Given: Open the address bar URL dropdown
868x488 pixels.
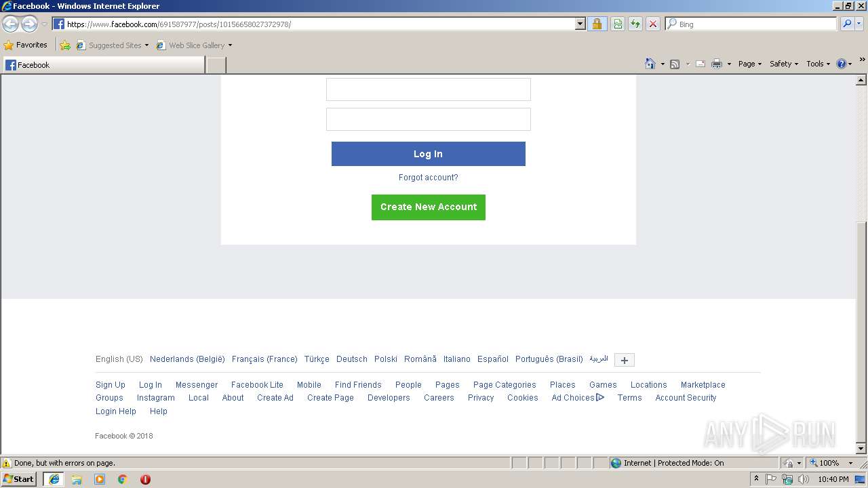Looking at the screenshot, I should click(580, 24).
